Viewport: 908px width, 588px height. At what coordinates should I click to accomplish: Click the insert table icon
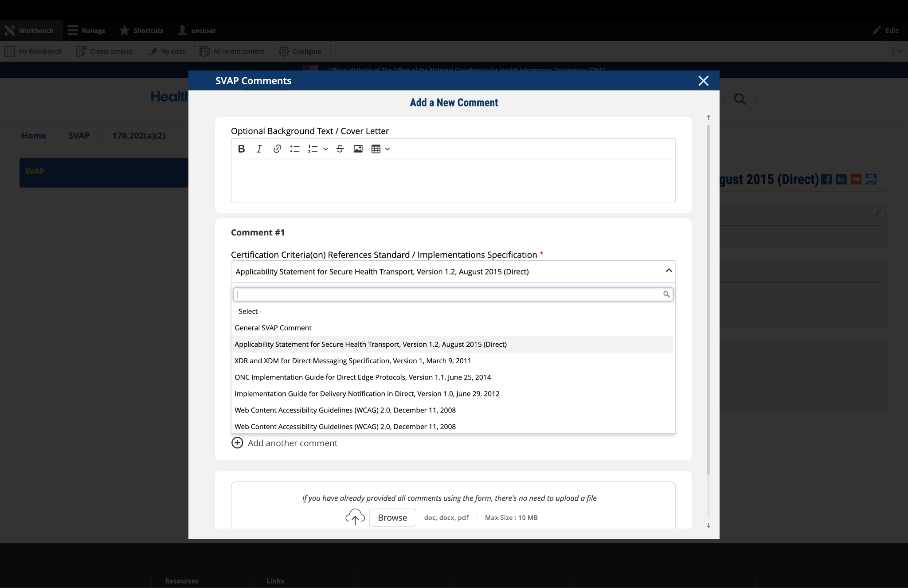(x=376, y=149)
